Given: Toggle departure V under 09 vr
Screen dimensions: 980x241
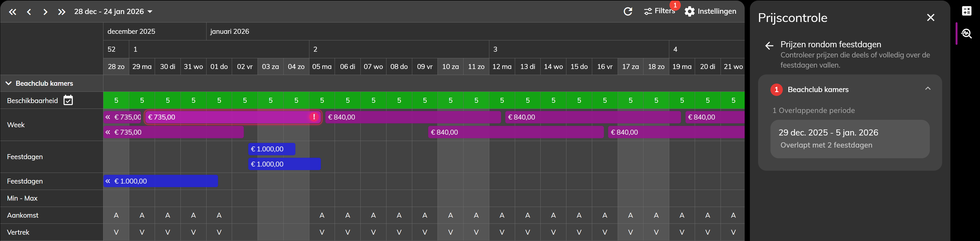Looking at the screenshot, I should (x=425, y=232).
